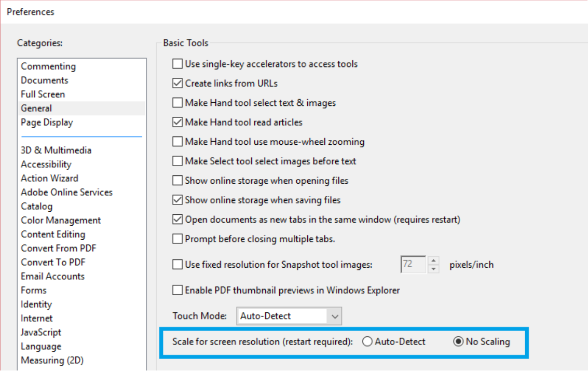
Task: Disable showing online storage when saving files
Action: pyautogui.click(x=177, y=200)
